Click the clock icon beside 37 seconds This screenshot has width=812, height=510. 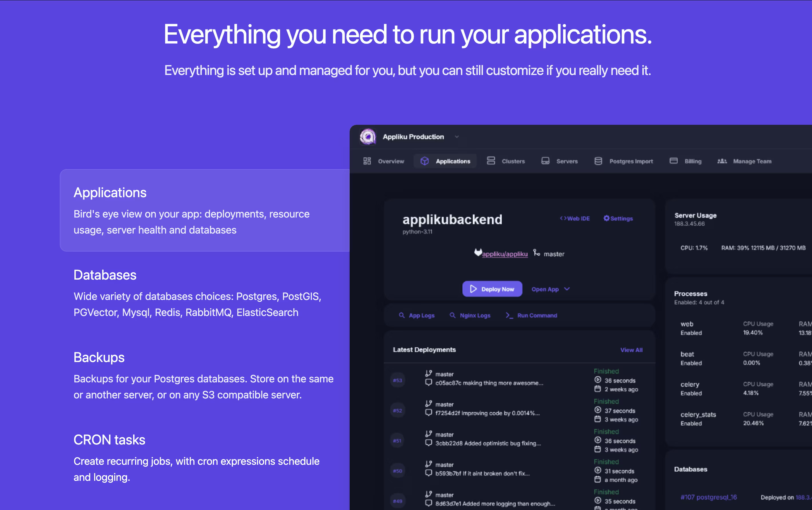tap(597, 410)
